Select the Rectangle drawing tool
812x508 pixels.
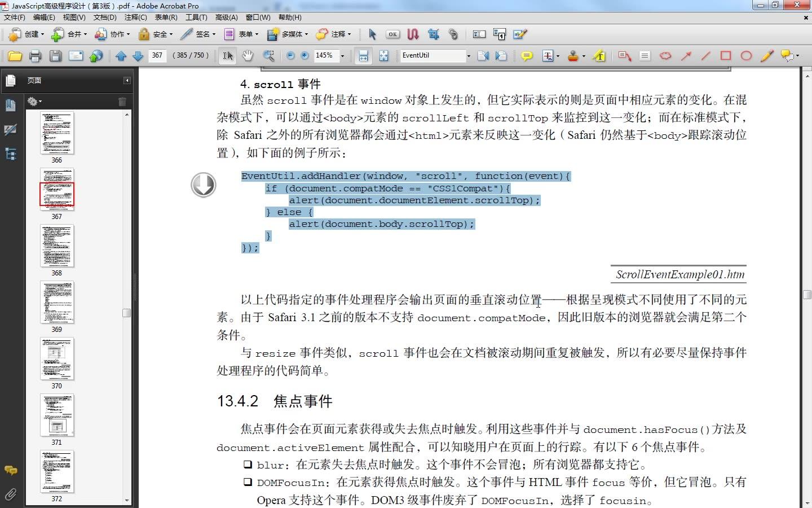click(725, 55)
